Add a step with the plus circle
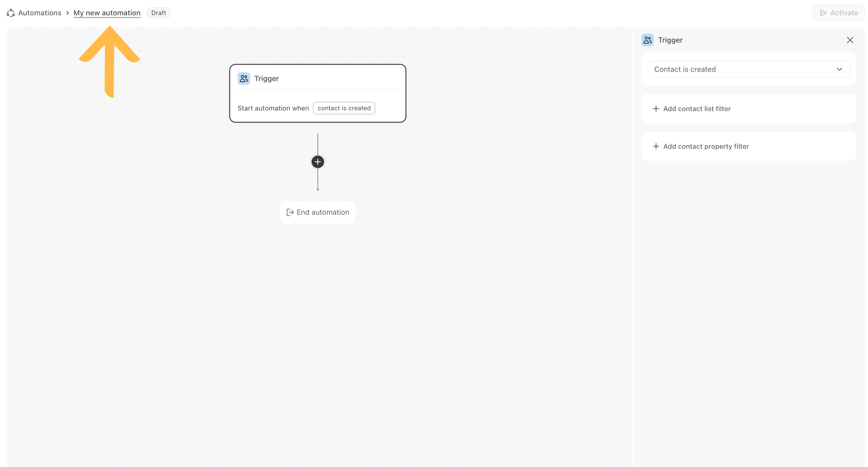 pyautogui.click(x=317, y=162)
